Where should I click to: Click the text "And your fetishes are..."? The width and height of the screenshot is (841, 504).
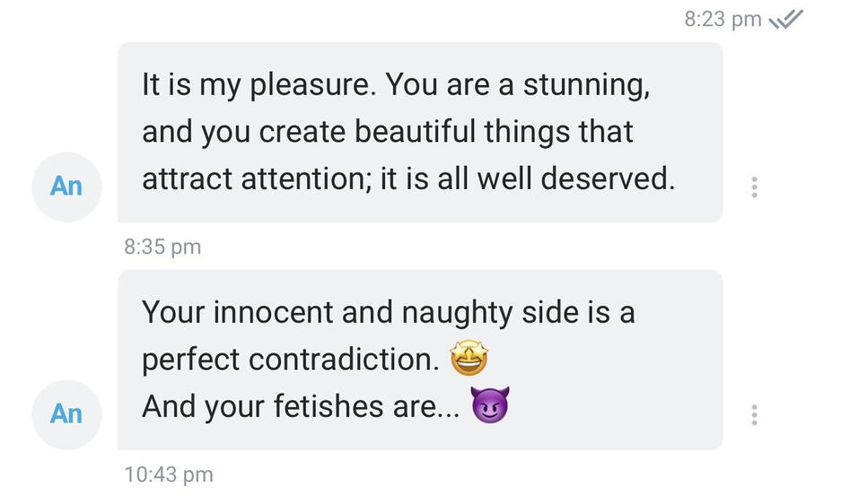pos(301,407)
